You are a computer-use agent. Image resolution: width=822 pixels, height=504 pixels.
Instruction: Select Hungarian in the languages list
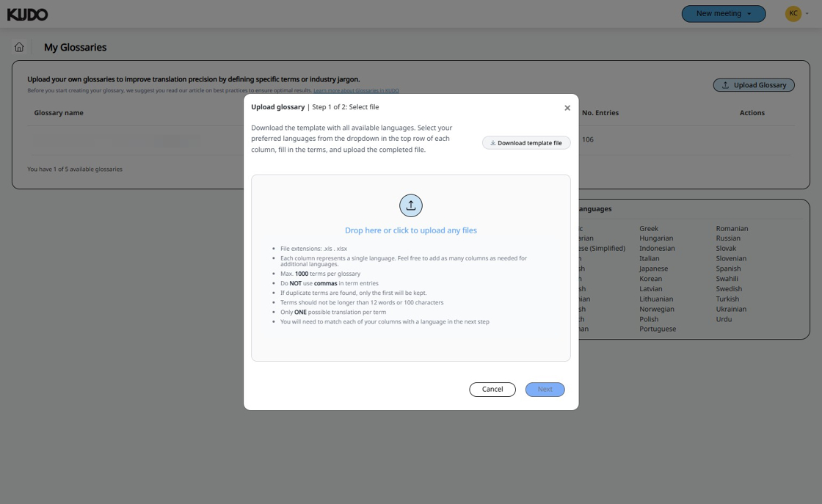pos(656,238)
